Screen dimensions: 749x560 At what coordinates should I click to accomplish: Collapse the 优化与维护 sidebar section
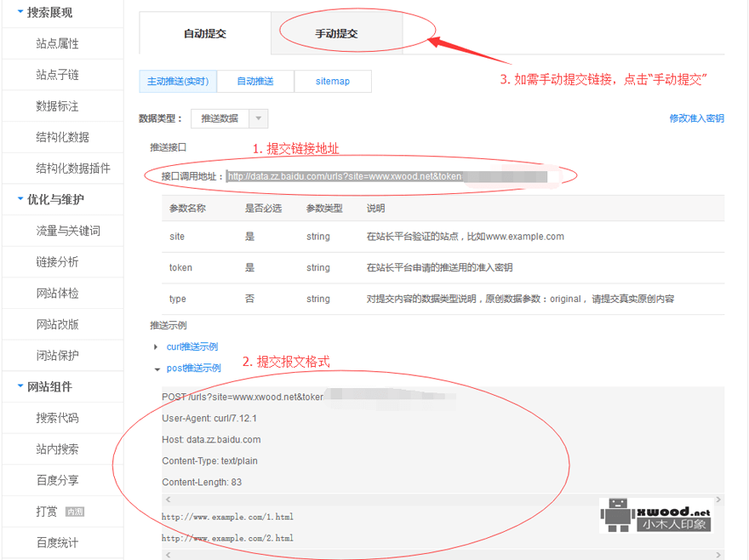pyautogui.click(x=50, y=199)
